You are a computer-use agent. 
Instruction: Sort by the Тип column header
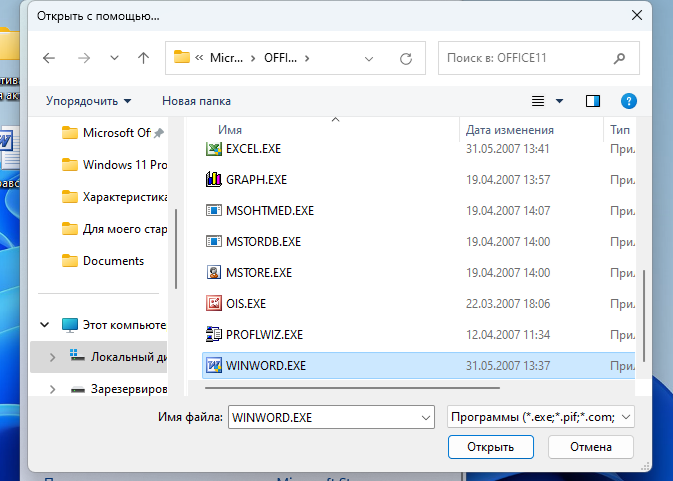point(620,130)
